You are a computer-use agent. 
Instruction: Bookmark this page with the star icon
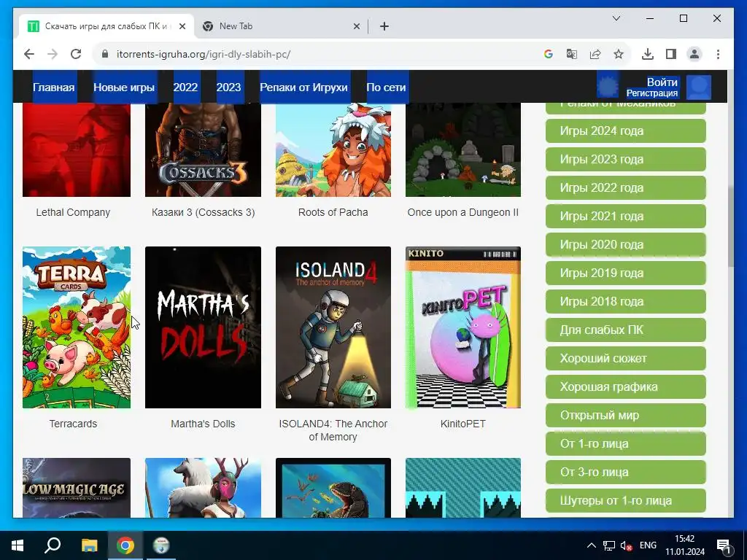[619, 54]
